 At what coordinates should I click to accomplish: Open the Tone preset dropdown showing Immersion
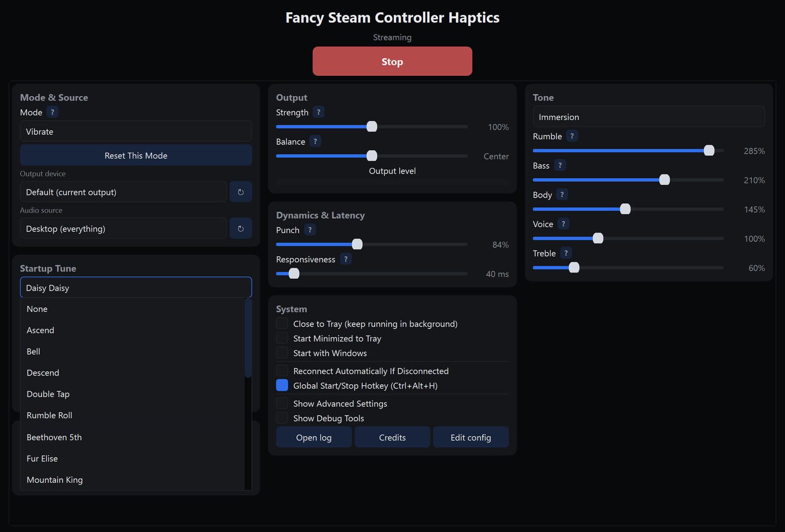pyautogui.click(x=648, y=117)
